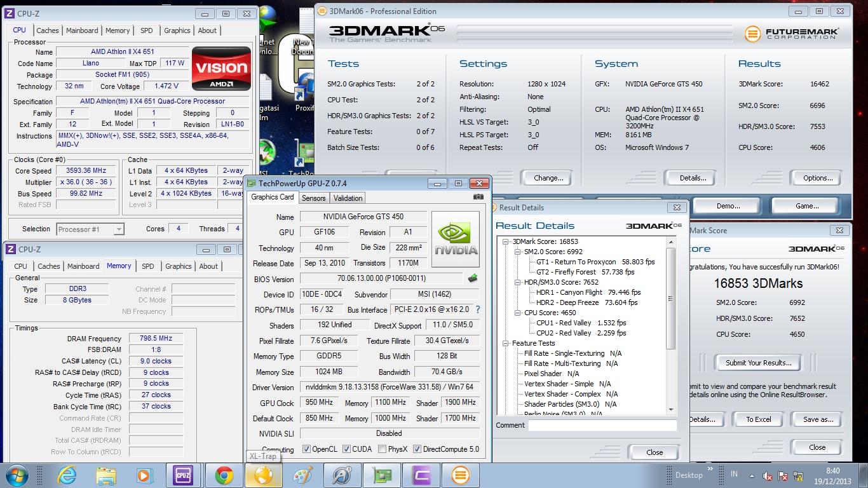
Task: Click the purple taskbar application icon
Action: [421, 475]
